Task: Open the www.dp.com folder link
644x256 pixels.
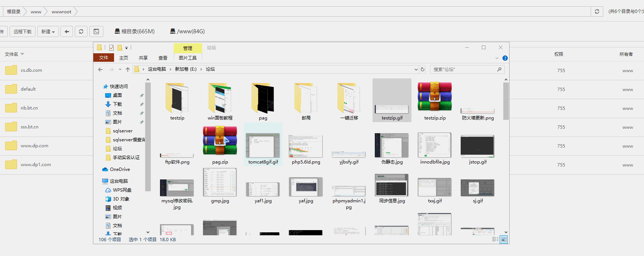Action: click(34, 146)
